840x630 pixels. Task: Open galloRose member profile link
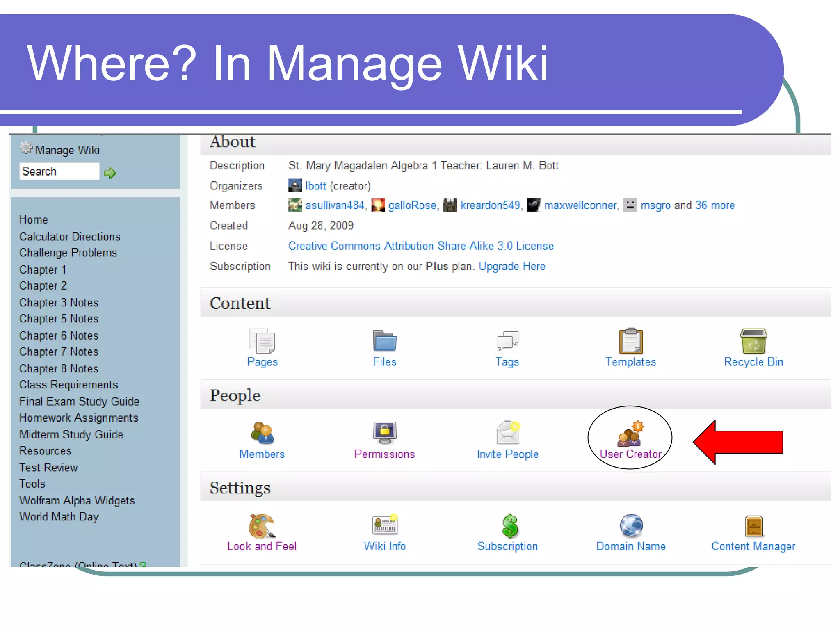[x=412, y=205]
